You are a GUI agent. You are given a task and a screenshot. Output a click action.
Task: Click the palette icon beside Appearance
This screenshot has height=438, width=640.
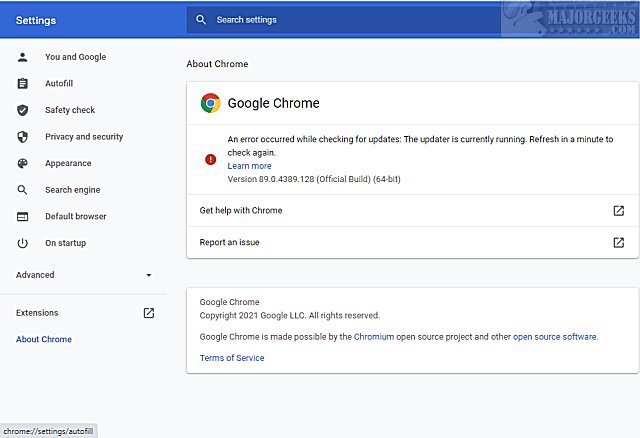click(x=22, y=163)
